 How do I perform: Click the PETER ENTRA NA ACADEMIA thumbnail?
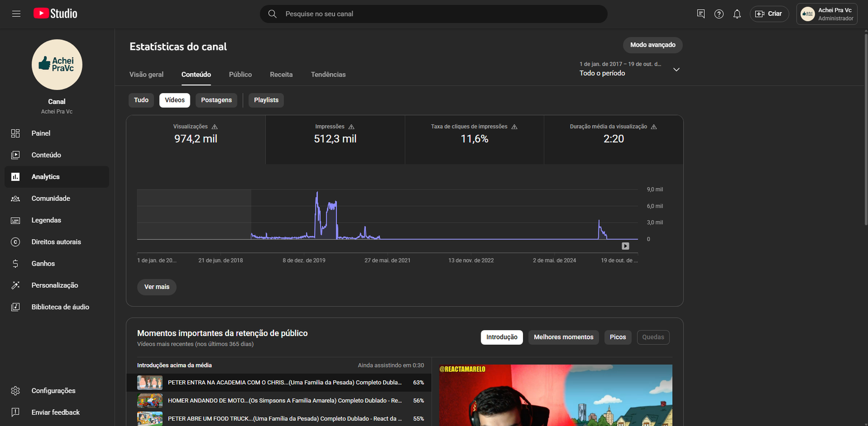tap(150, 383)
